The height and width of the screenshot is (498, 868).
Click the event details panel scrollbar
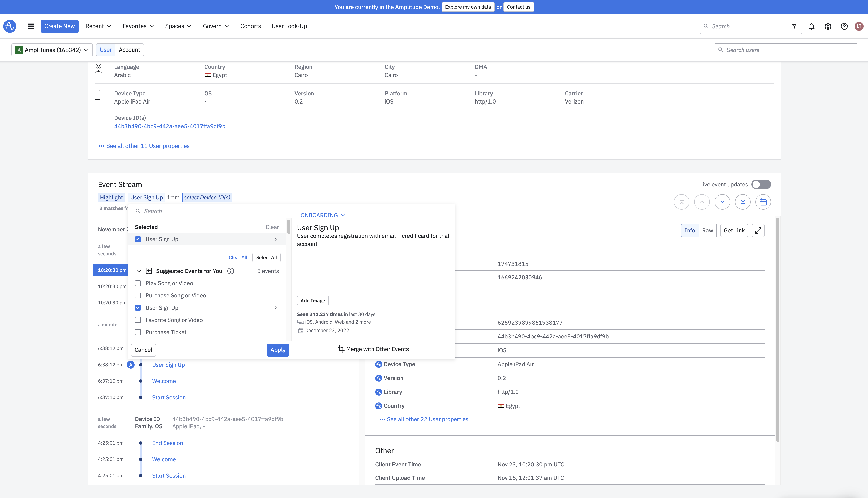(x=777, y=328)
